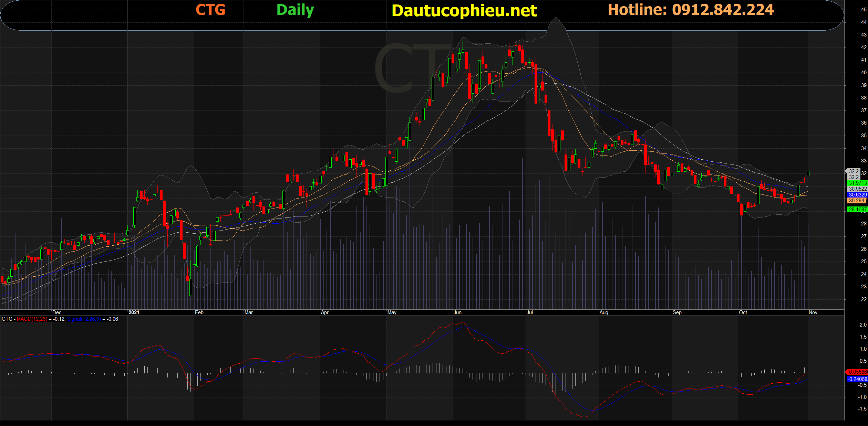The width and height of the screenshot is (868, 426).
Task: Click the red 0.05586 MACD value marker
Action: [x=857, y=372]
